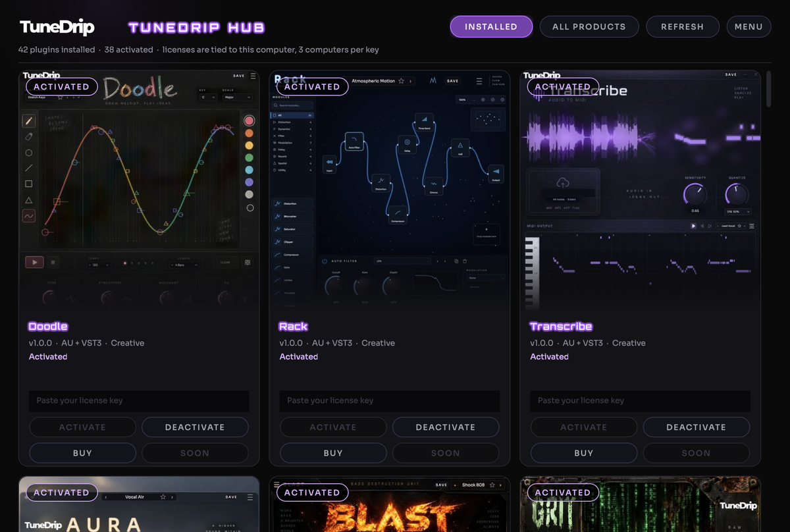Choose the square shape tool in Doodle
This screenshot has height=532, width=790.
pos(28,184)
